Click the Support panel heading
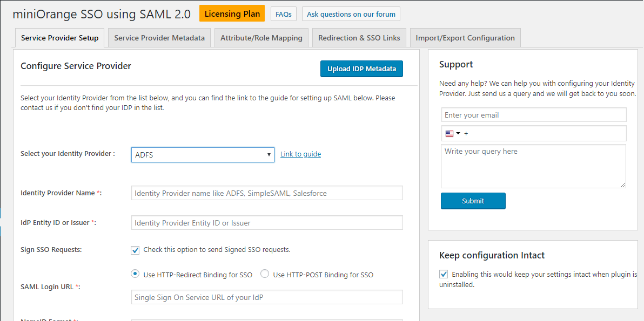Image resolution: width=644 pixels, height=321 pixels. [x=456, y=64]
